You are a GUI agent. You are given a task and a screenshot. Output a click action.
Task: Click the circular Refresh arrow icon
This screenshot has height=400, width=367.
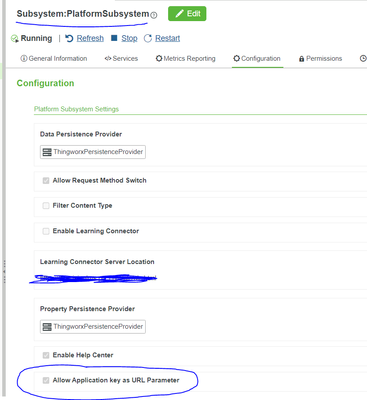[x=69, y=38]
